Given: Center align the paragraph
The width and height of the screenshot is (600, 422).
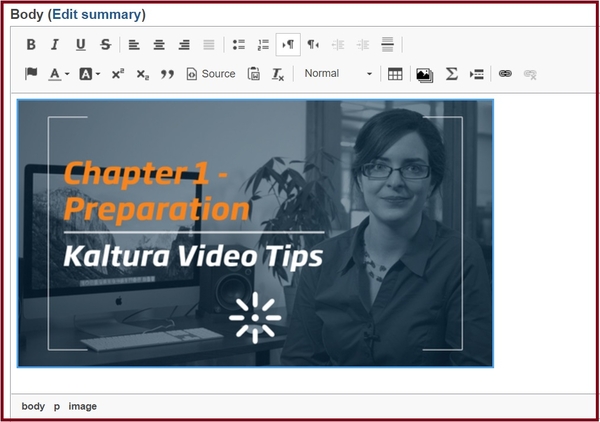Looking at the screenshot, I should click(x=159, y=45).
